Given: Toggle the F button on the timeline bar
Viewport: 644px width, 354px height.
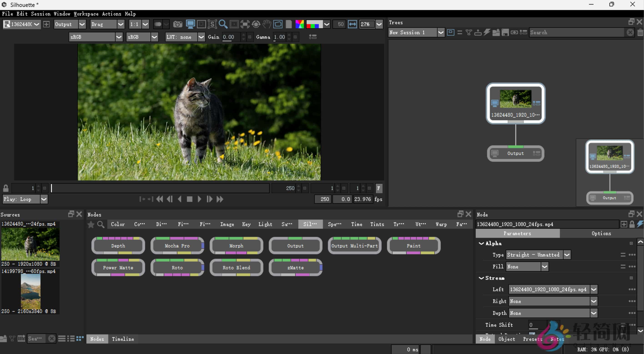Looking at the screenshot, I should [378, 188].
